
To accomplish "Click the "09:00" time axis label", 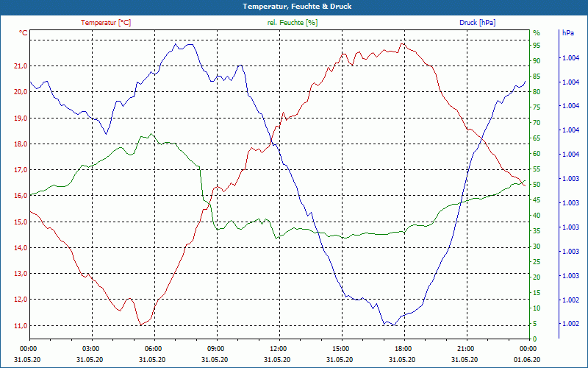I will pos(215,348).
